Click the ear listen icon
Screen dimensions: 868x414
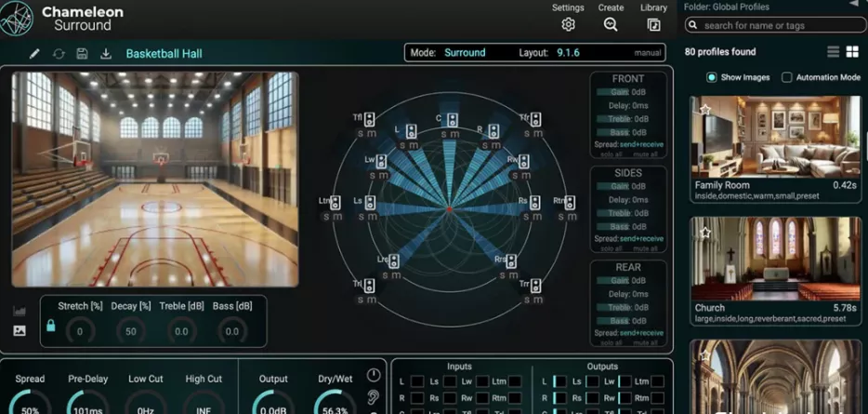(x=374, y=395)
